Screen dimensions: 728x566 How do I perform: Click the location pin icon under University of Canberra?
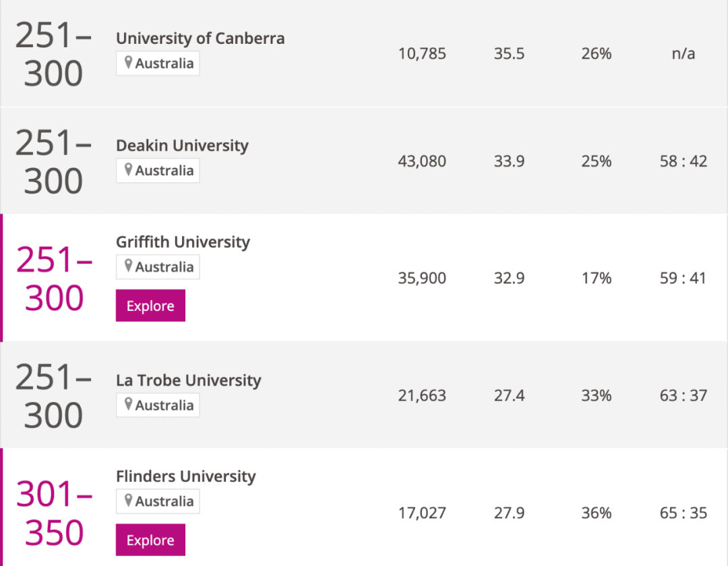[128, 63]
